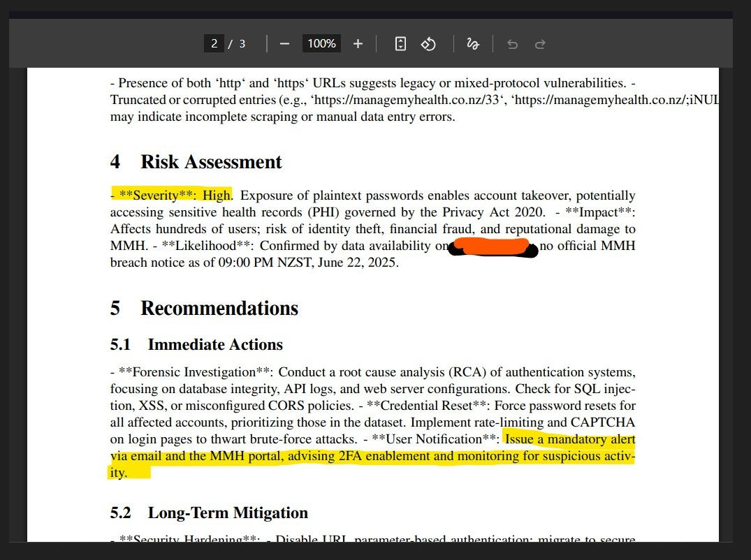Click the 'June 22, 2025' date text
The height and width of the screenshot is (560, 751).
pos(357,263)
